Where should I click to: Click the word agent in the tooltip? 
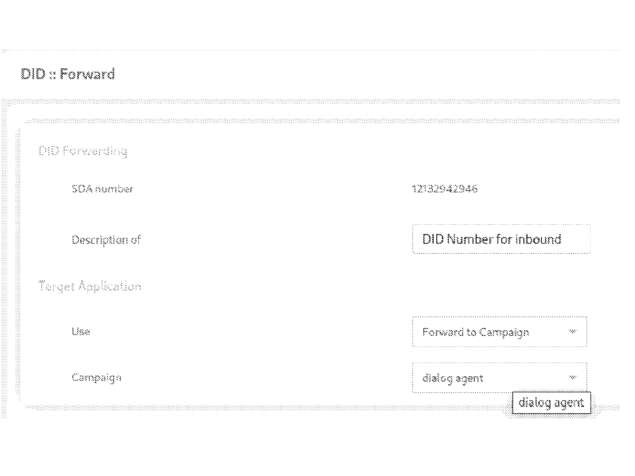pyautogui.click(x=569, y=403)
